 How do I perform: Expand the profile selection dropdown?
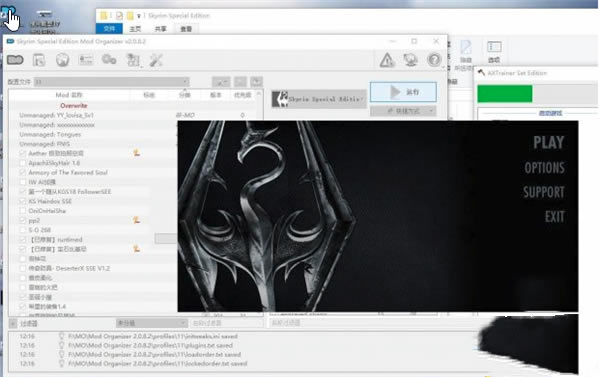point(111,82)
